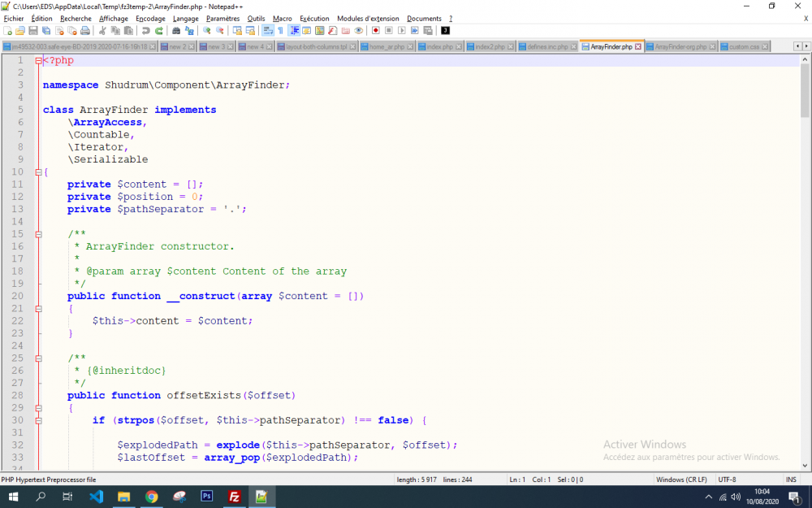Launch FileZilla from the taskbar
This screenshot has width=812, height=508.
tap(235, 496)
